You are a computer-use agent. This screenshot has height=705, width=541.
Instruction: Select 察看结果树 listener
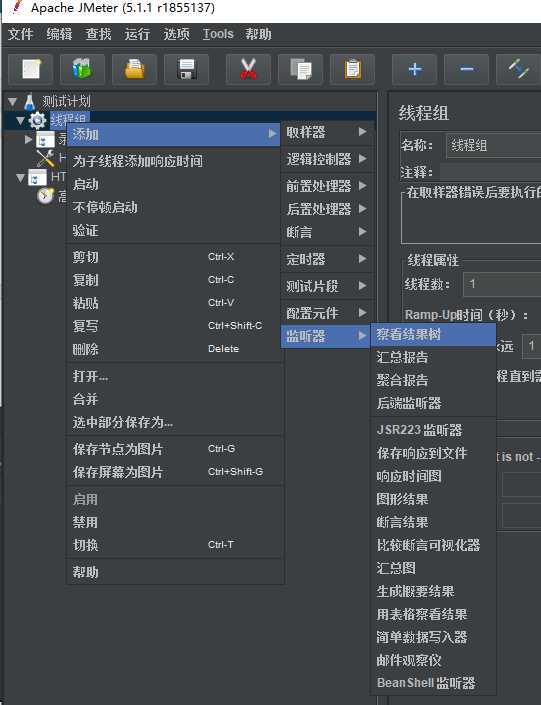433,334
